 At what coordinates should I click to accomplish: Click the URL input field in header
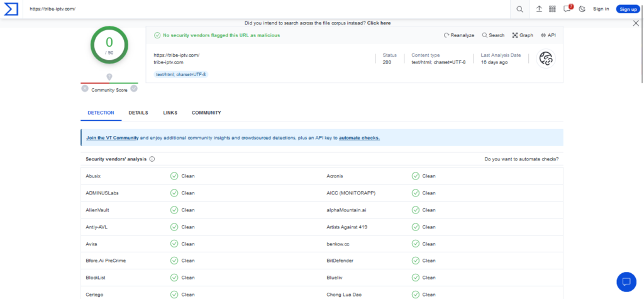coord(267,9)
